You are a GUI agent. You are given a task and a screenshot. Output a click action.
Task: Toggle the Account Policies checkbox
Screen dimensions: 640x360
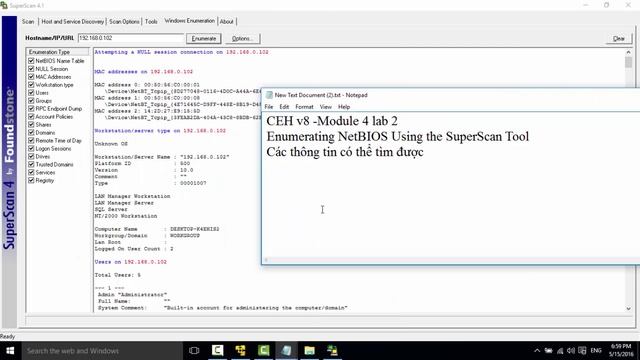[x=31, y=116]
